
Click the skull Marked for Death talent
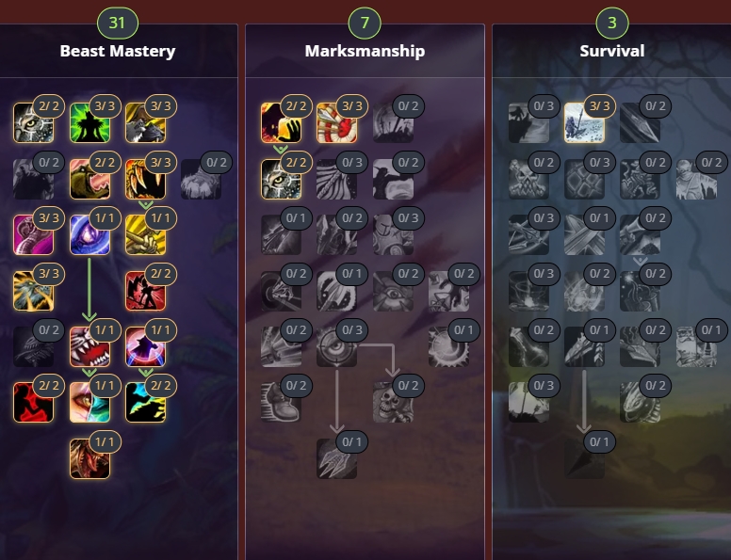(393, 403)
